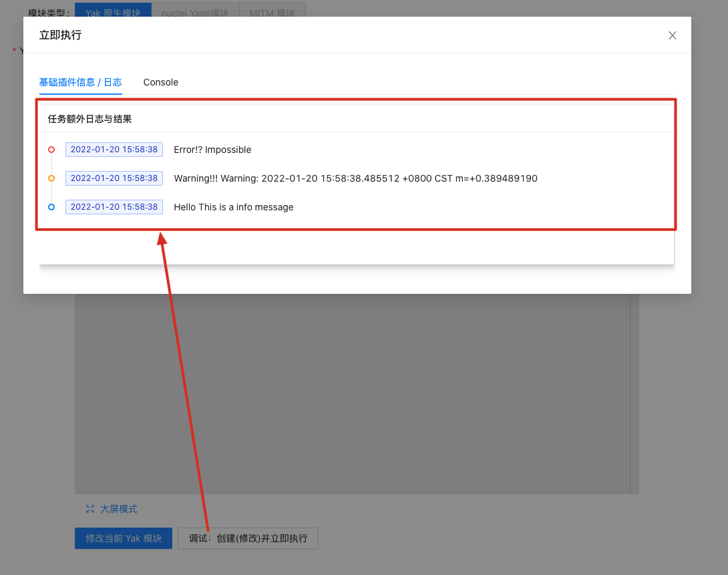
Task: Click the timestamp tag of the info message
Action: (114, 207)
